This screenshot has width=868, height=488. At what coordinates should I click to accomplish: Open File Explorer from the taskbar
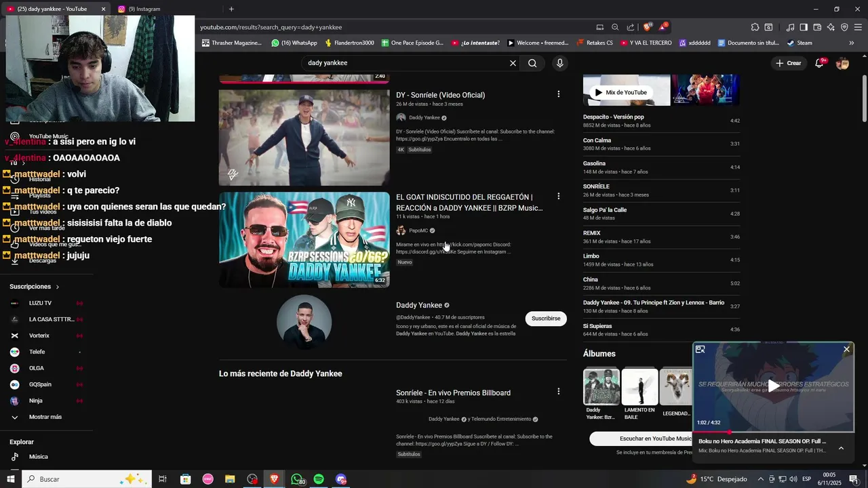coord(230,479)
